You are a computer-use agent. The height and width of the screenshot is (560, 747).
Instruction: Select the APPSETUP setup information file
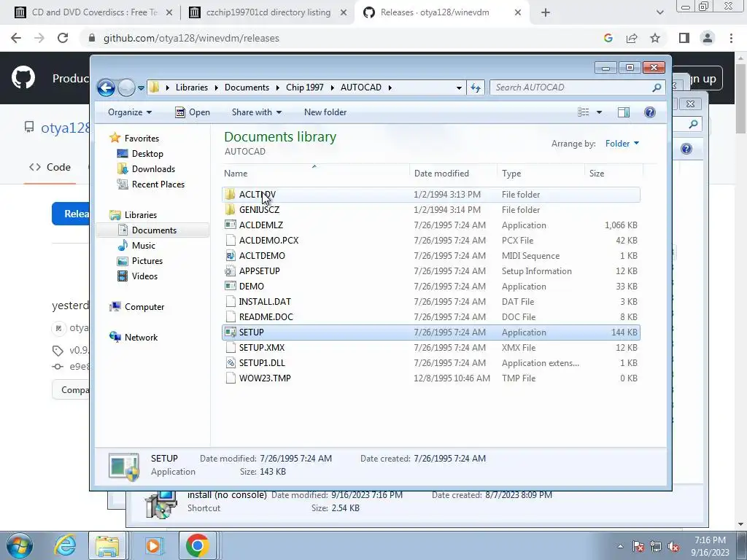430,271
